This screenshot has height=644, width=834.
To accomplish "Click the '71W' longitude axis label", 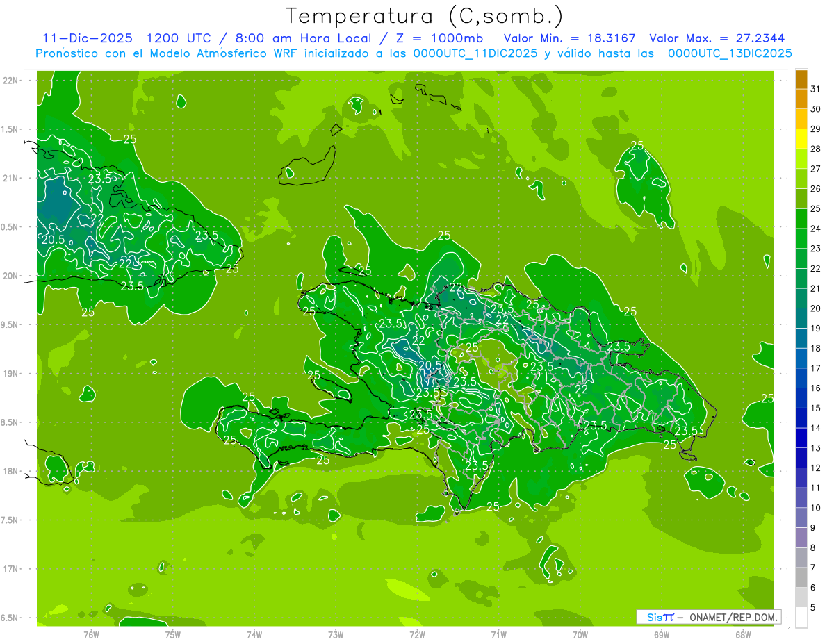I will point(498,634).
